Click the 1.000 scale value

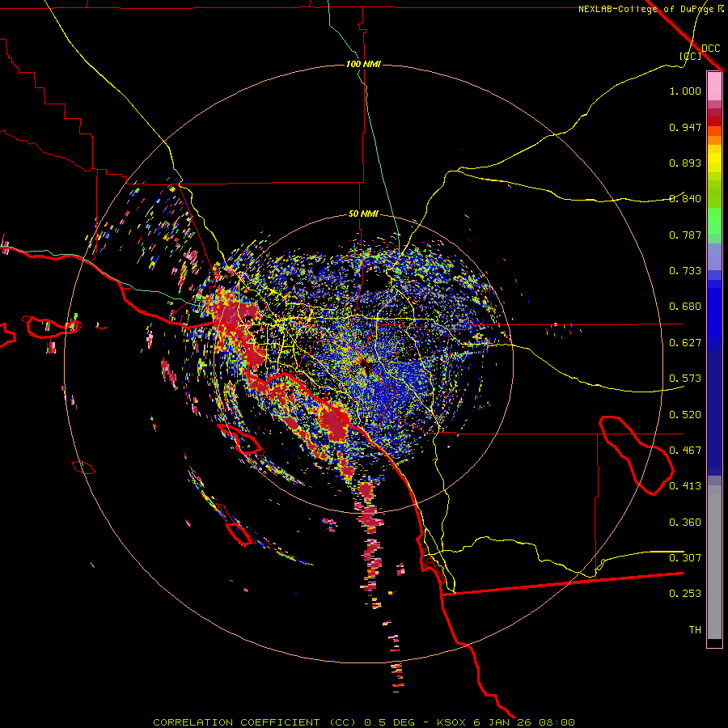(x=685, y=91)
